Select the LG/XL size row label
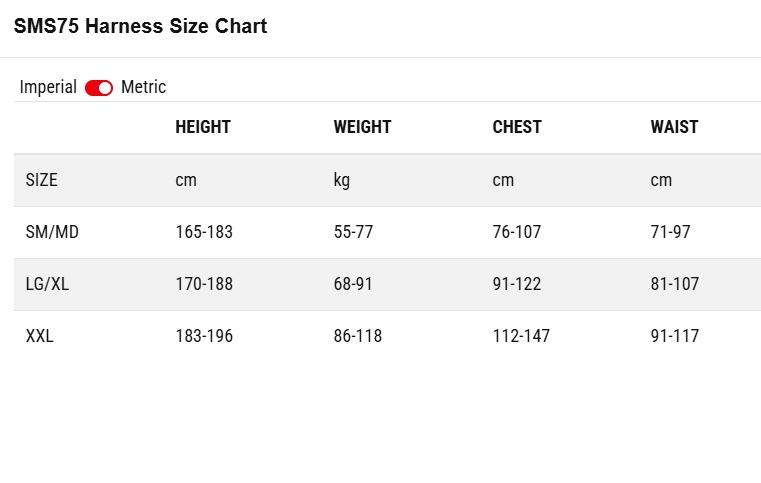761x483 pixels. (x=47, y=284)
